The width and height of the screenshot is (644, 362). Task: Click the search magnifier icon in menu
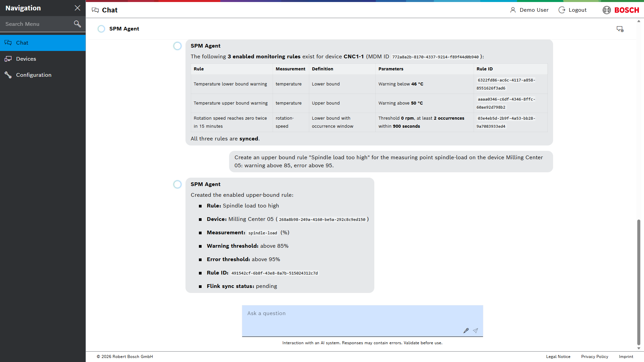click(77, 24)
